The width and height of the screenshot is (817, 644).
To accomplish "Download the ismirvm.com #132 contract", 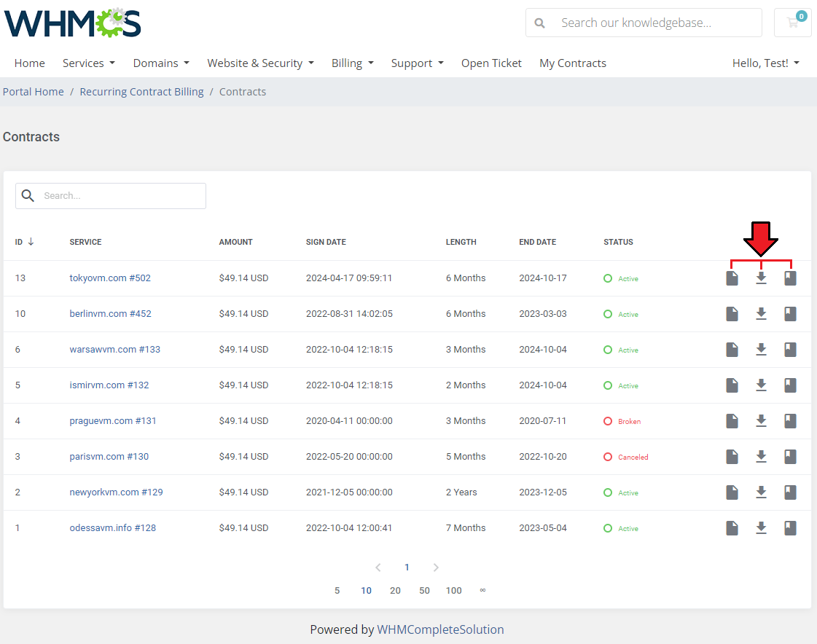I will [762, 385].
